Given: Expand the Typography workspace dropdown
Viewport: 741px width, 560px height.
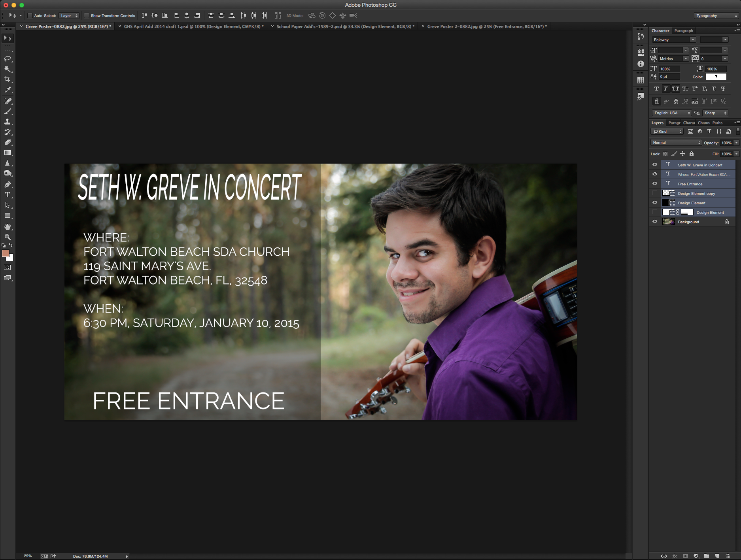Looking at the screenshot, I should tap(716, 16).
